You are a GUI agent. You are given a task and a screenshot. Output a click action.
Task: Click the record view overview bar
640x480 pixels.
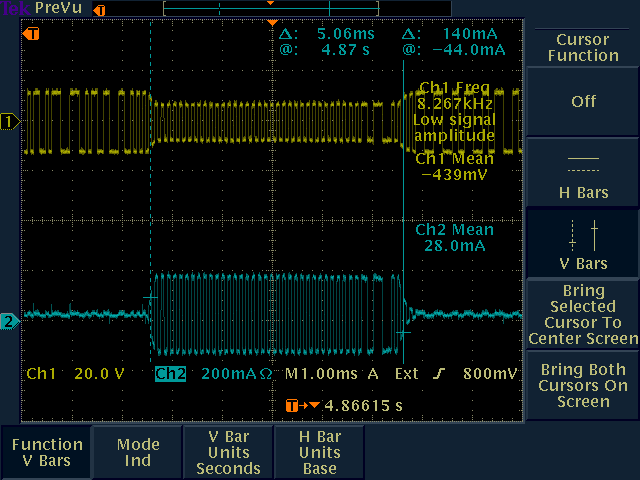coord(271,9)
